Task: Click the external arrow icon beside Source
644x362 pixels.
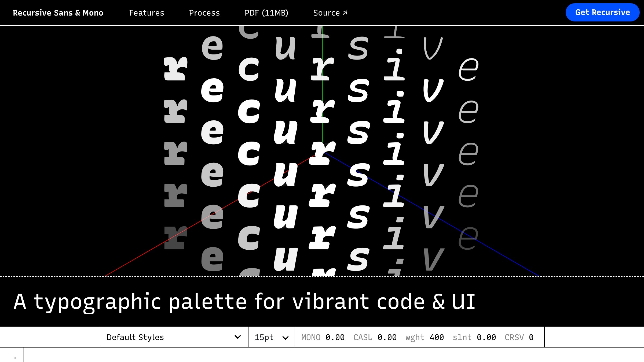Action: 345,13
